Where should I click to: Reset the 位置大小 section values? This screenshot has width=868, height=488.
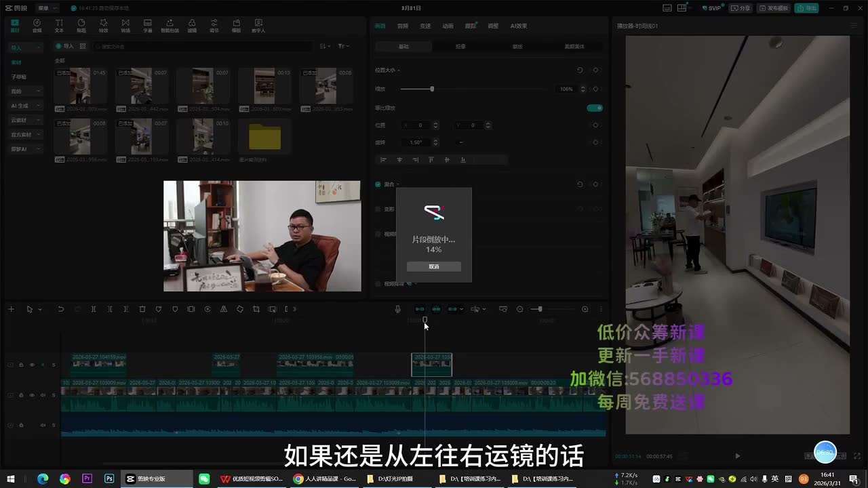tap(580, 70)
